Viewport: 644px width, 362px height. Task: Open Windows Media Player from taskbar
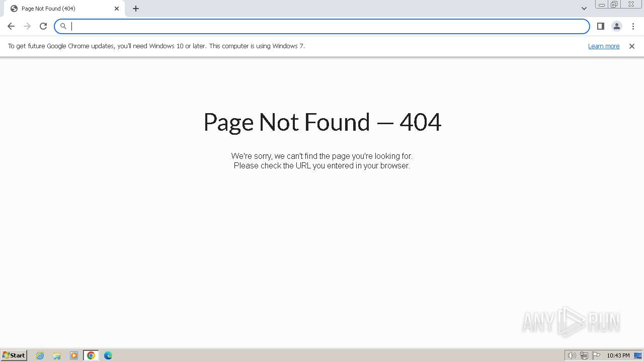point(74,355)
